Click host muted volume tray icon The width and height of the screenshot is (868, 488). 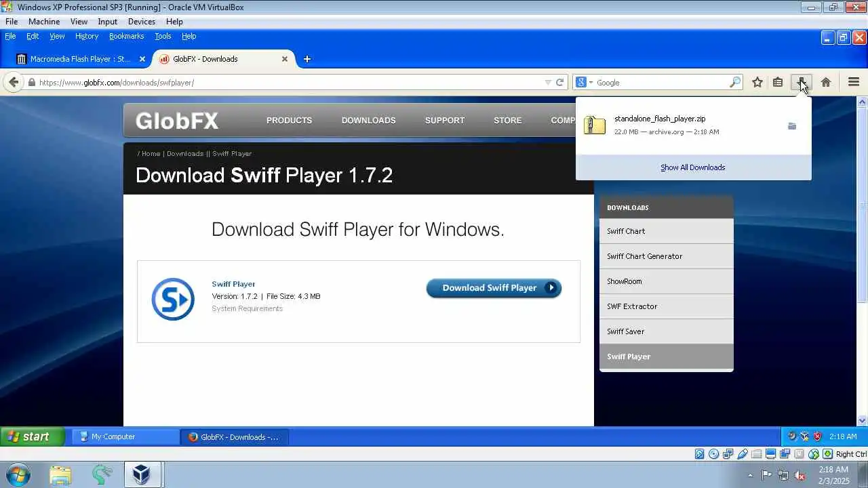coord(800,475)
